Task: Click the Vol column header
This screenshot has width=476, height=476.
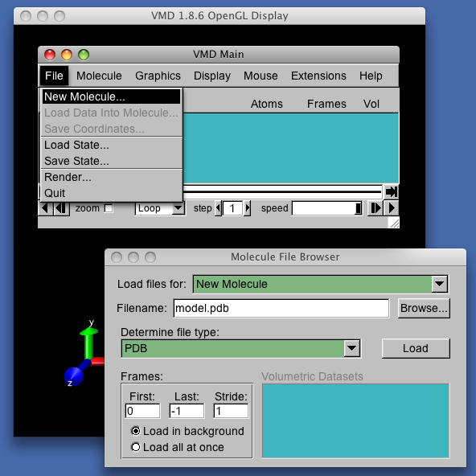Action: pyautogui.click(x=371, y=104)
